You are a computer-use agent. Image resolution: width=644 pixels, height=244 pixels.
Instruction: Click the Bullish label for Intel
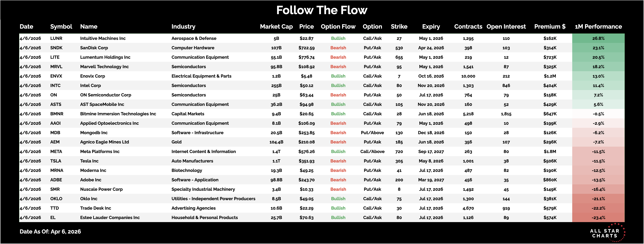coord(338,85)
